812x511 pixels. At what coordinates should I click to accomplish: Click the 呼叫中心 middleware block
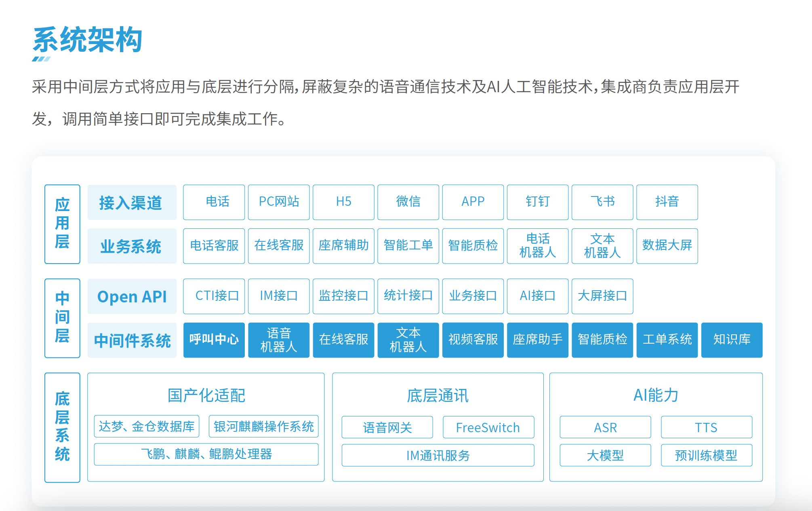[214, 340]
